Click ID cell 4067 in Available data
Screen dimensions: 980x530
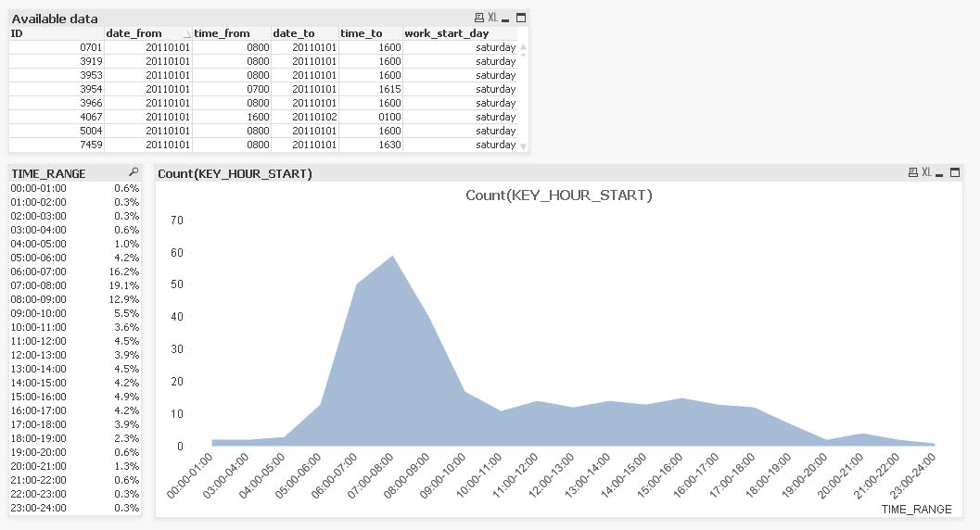pyautogui.click(x=57, y=117)
